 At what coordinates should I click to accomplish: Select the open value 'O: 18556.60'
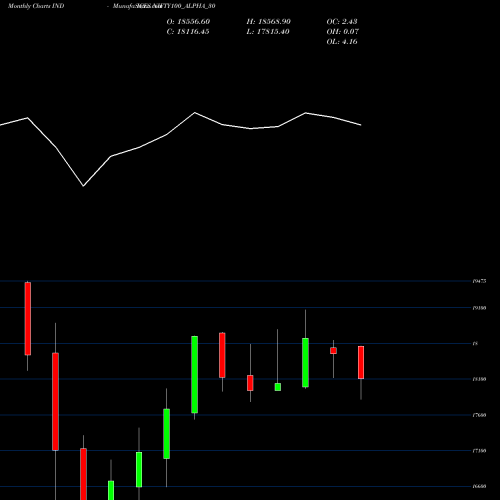(x=188, y=22)
